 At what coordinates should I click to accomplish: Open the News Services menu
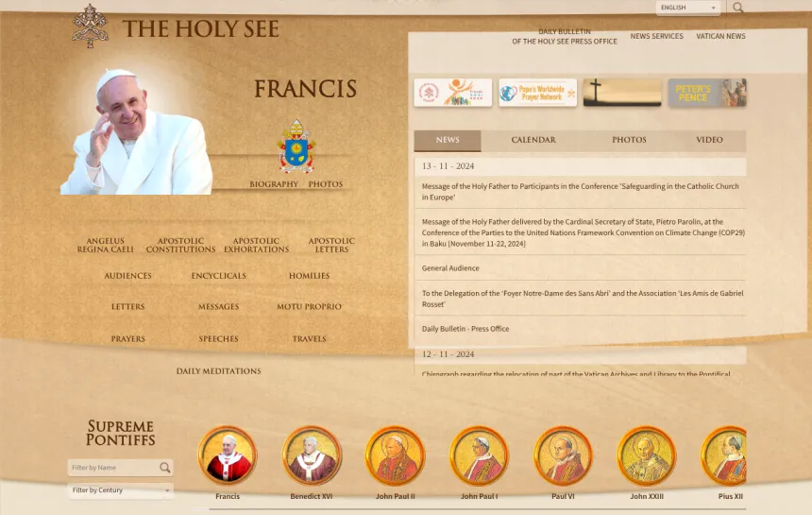[656, 36]
